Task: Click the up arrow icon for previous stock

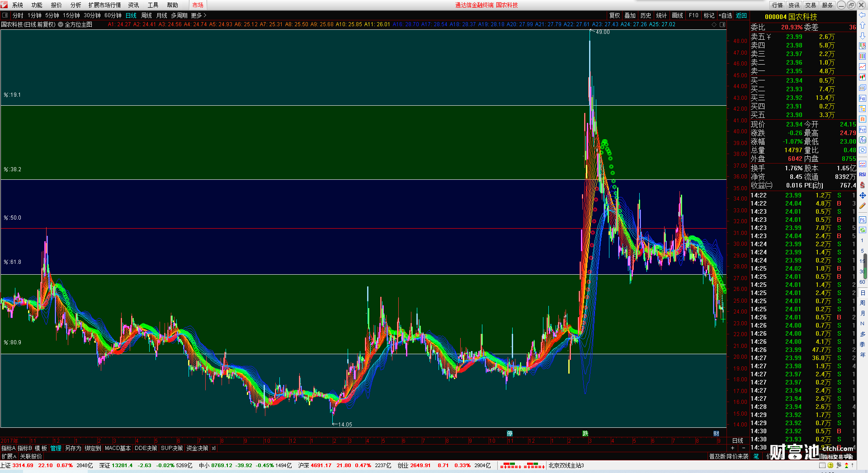Action: pyautogui.click(x=863, y=25)
